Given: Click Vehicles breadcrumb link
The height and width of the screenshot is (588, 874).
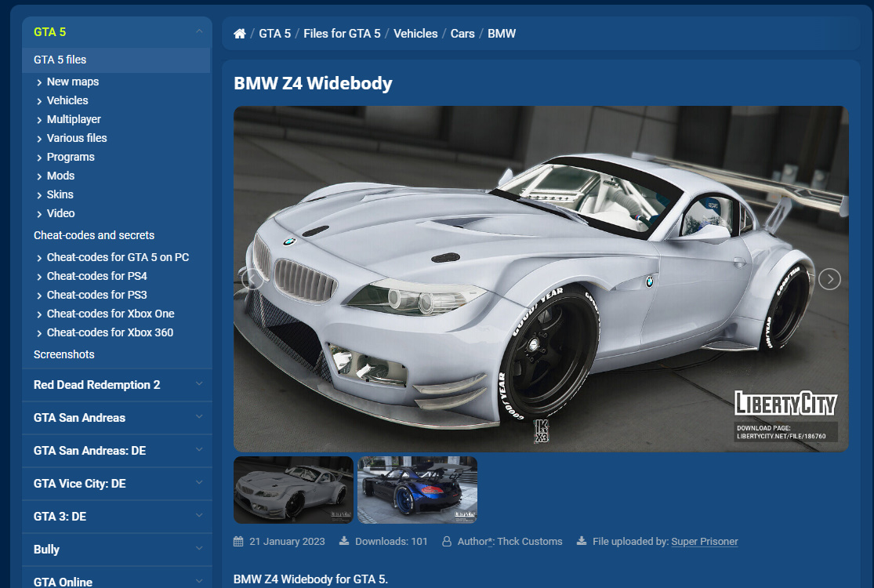Looking at the screenshot, I should point(415,34).
